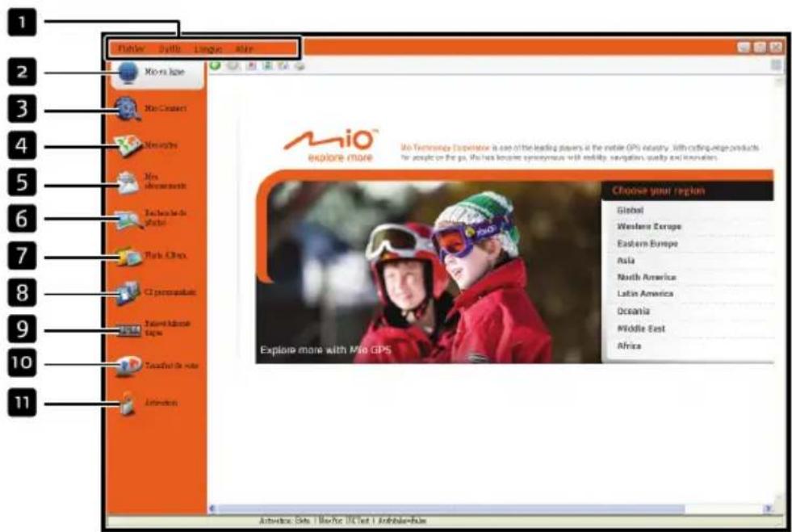Minimize the MioMore Desktop window
Screen dimensions: 792x532
coord(744,48)
